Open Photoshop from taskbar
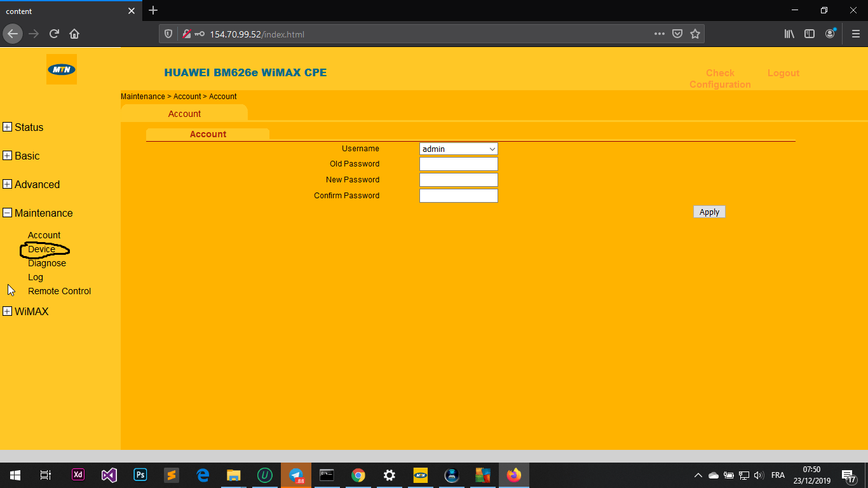The height and width of the screenshot is (488, 868). (x=140, y=475)
